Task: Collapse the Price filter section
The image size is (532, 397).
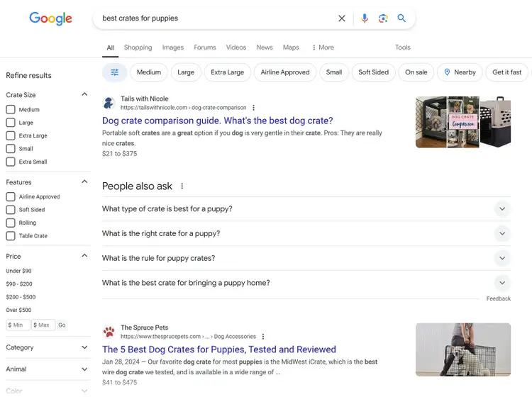Action: point(84,256)
